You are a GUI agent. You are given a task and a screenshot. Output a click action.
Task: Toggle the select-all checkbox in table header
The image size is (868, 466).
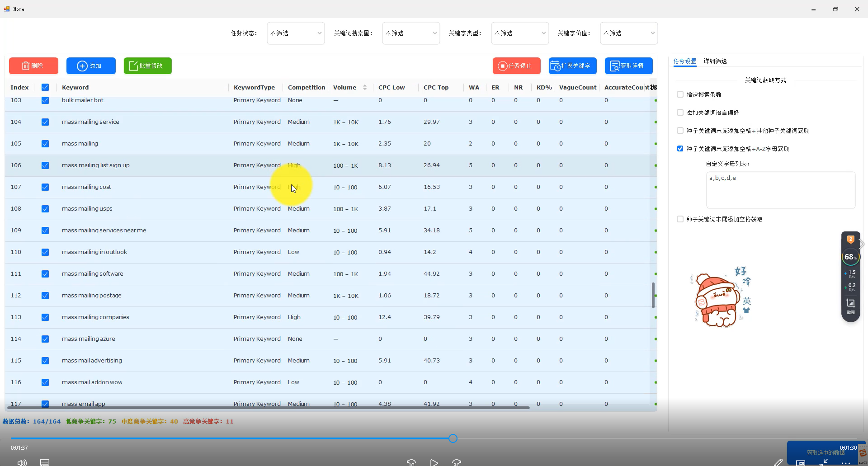tap(45, 88)
